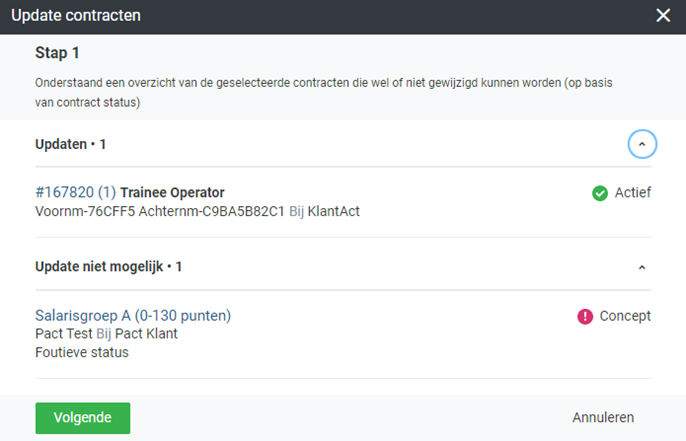Collapse the Update niet mogelijk chevron

(x=642, y=268)
